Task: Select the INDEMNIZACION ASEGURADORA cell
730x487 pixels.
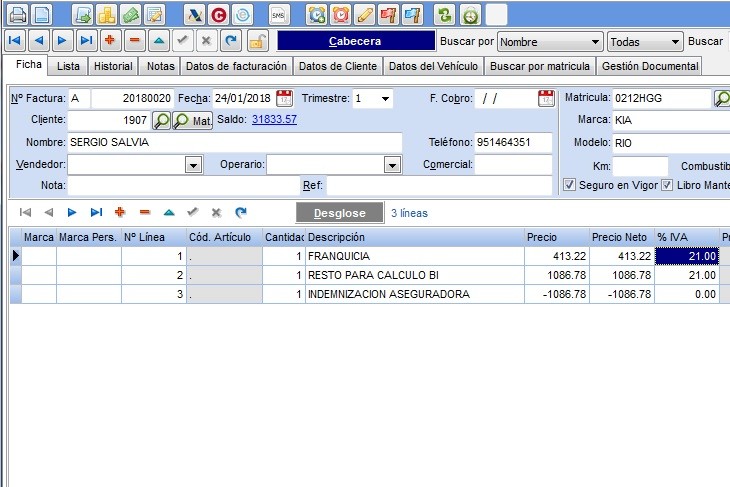Action: coord(415,294)
